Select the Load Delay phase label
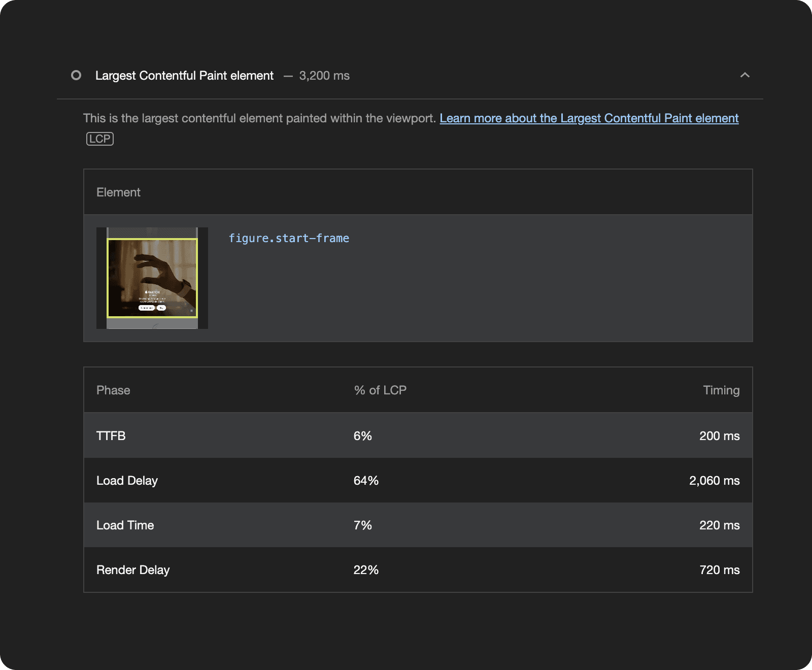Image resolution: width=812 pixels, height=670 pixels. [x=127, y=481]
